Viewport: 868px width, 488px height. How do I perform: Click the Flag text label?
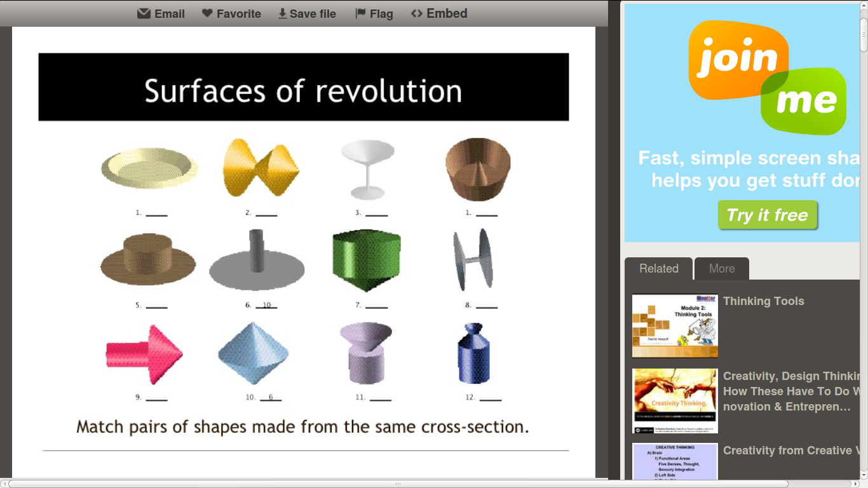(x=381, y=14)
